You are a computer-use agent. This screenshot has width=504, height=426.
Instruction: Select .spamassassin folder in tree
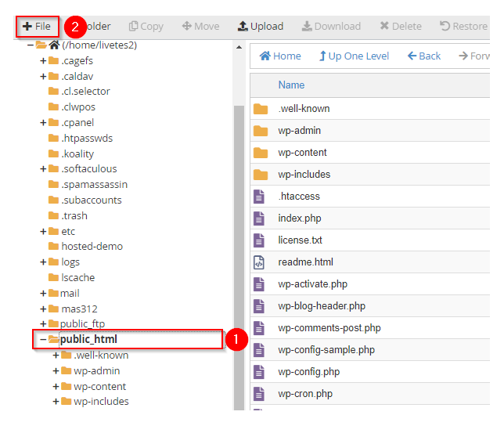(88, 185)
